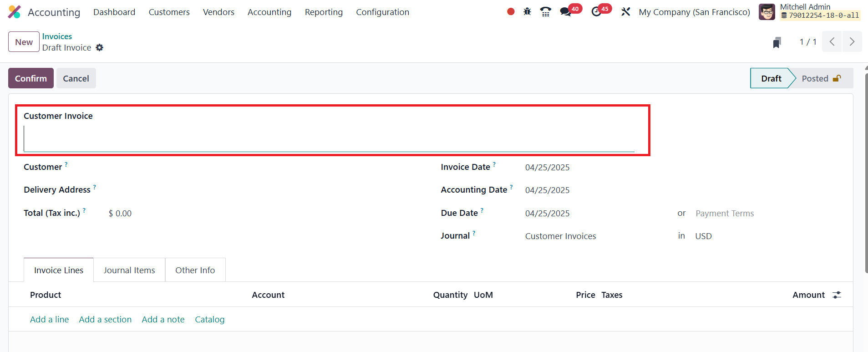Click the Add a line link
Image resolution: width=868 pixels, height=352 pixels.
(x=50, y=320)
